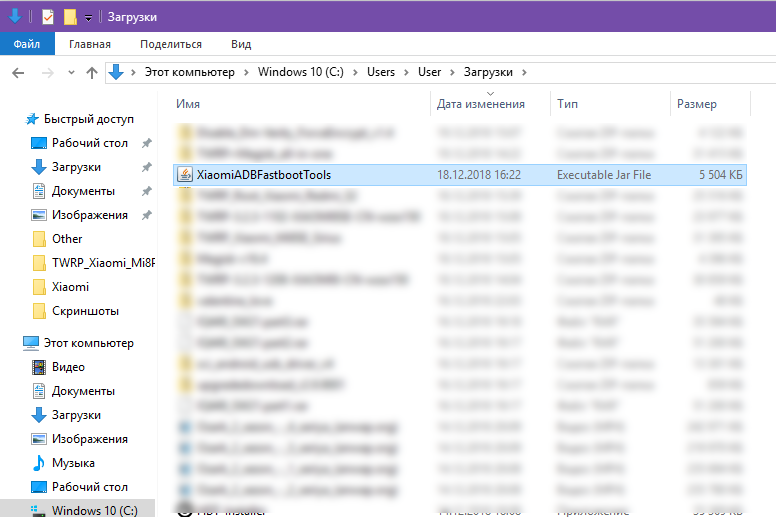Collapse the Быстрый доступ section
This screenshot has width=776, height=517.
[x=13, y=119]
